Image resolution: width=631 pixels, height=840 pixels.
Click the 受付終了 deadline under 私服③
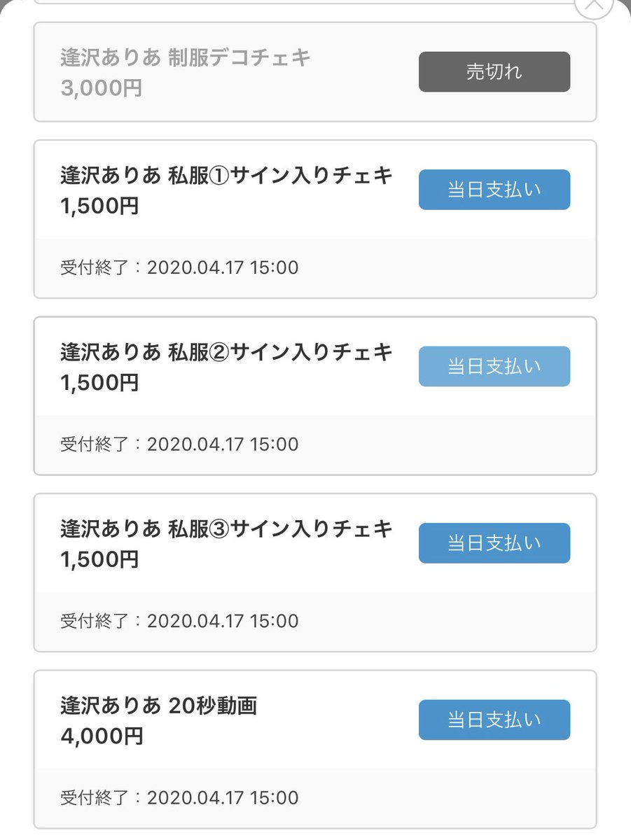click(179, 621)
